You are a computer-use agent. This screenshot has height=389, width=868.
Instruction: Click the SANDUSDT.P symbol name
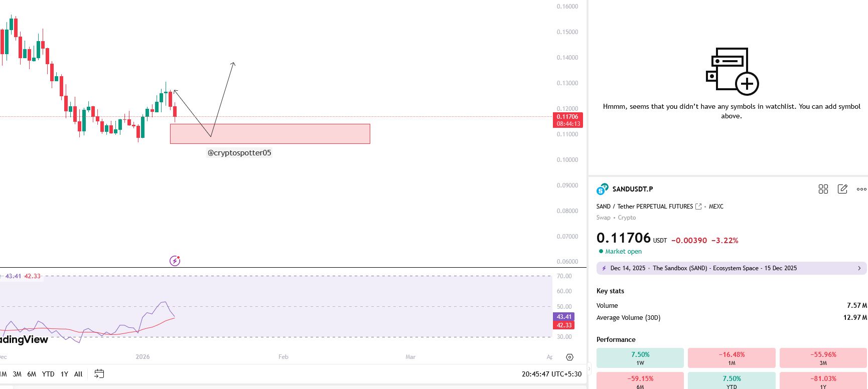(x=633, y=189)
